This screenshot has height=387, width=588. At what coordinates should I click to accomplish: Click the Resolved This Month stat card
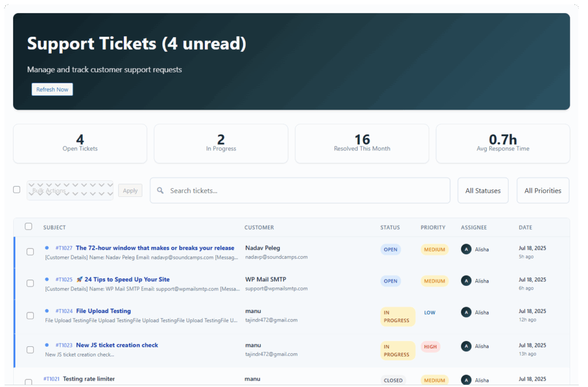(362, 144)
